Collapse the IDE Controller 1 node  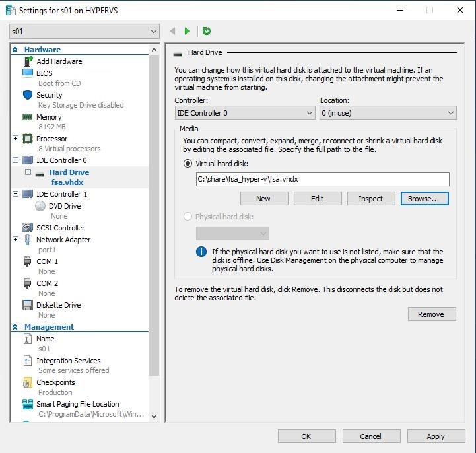click(15, 193)
